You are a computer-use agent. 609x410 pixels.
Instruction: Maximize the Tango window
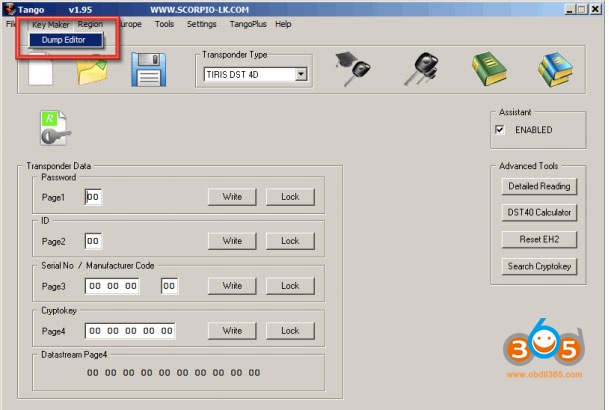[x=582, y=9]
